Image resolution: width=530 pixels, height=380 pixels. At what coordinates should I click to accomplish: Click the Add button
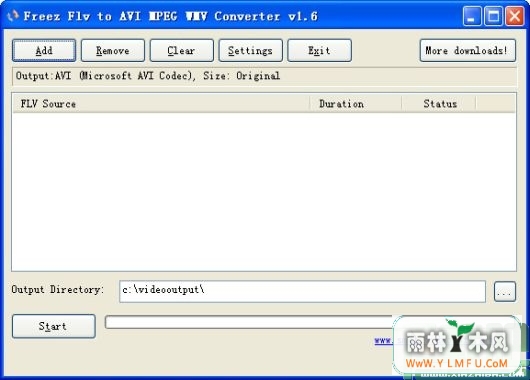[44, 50]
